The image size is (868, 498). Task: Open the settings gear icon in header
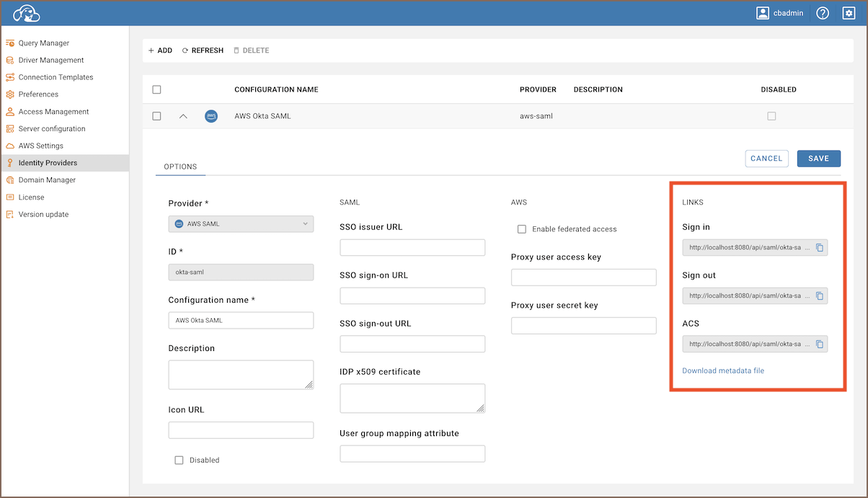pyautogui.click(x=849, y=13)
